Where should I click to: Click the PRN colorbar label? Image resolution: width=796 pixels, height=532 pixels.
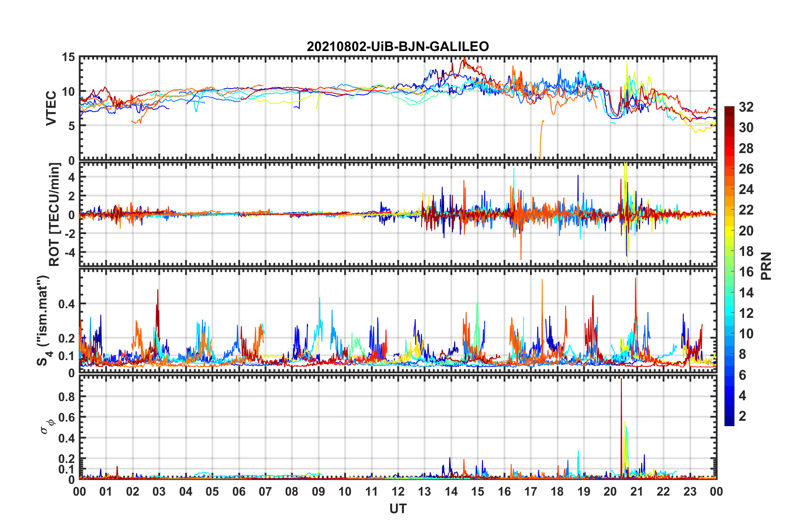(x=766, y=266)
